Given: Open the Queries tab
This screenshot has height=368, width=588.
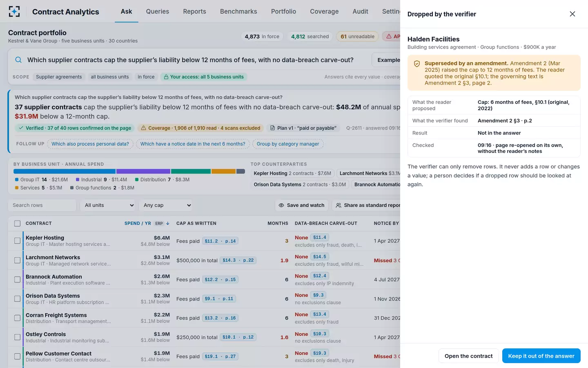Looking at the screenshot, I should [x=158, y=11].
